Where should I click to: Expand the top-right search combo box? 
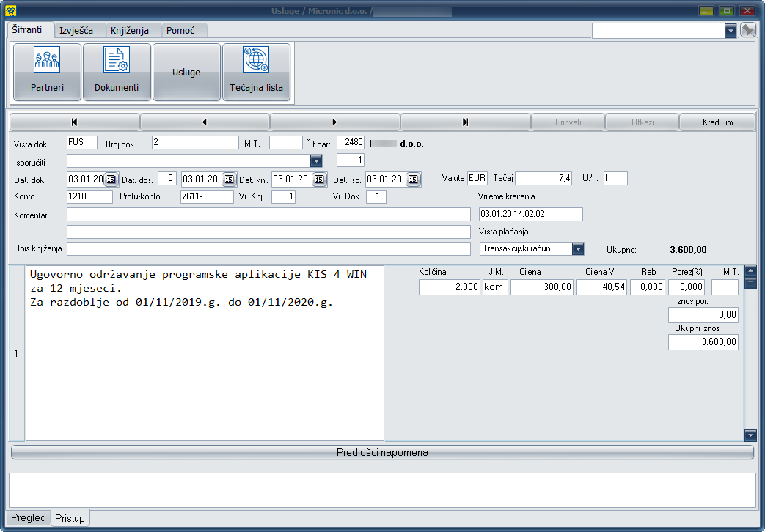pyautogui.click(x=730, y=31)
